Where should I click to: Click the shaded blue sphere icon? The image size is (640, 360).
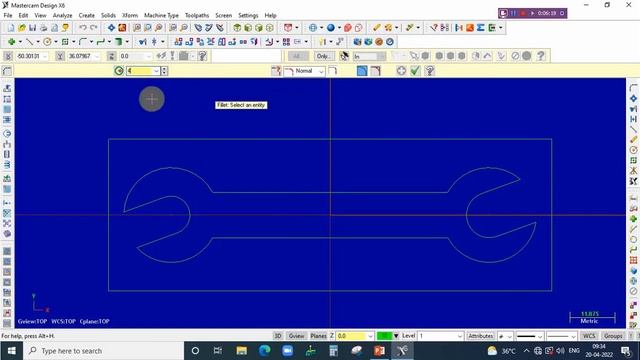(x=331, y=28)
